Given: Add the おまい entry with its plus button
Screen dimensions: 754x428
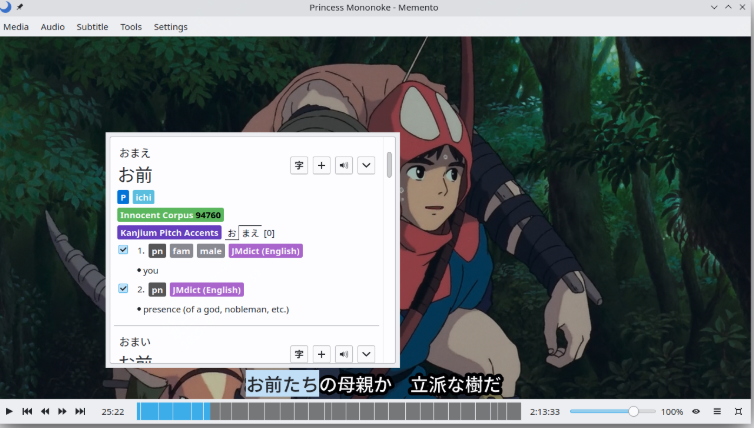Looking at the screenshot, I should pos(322,354).
